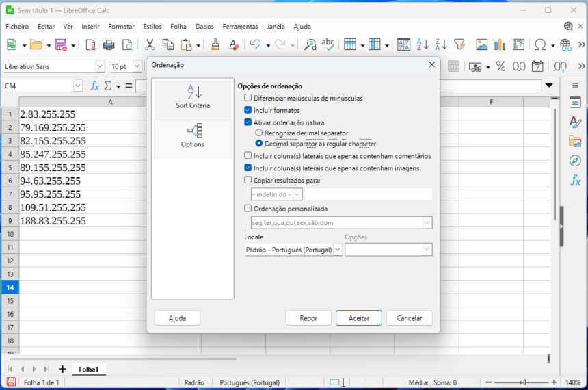
Task: Select Decimal separator as regular character
Action: [x=258, y=144]
